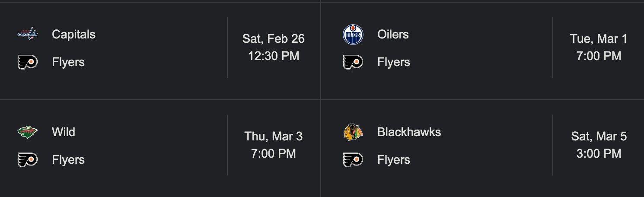Click the Flyers logo in the Oilers game
The image size is (644, 197).
(353, 62)
